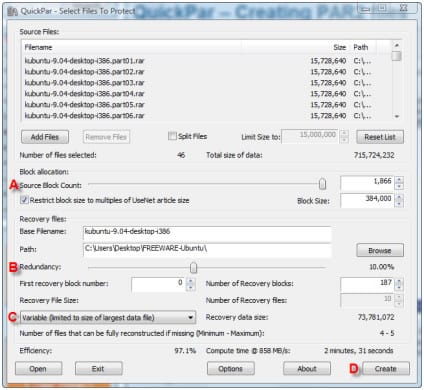Click source files list scroll-down arrow
This screenshot has height=390, width=424.
[x=397, y=116]
